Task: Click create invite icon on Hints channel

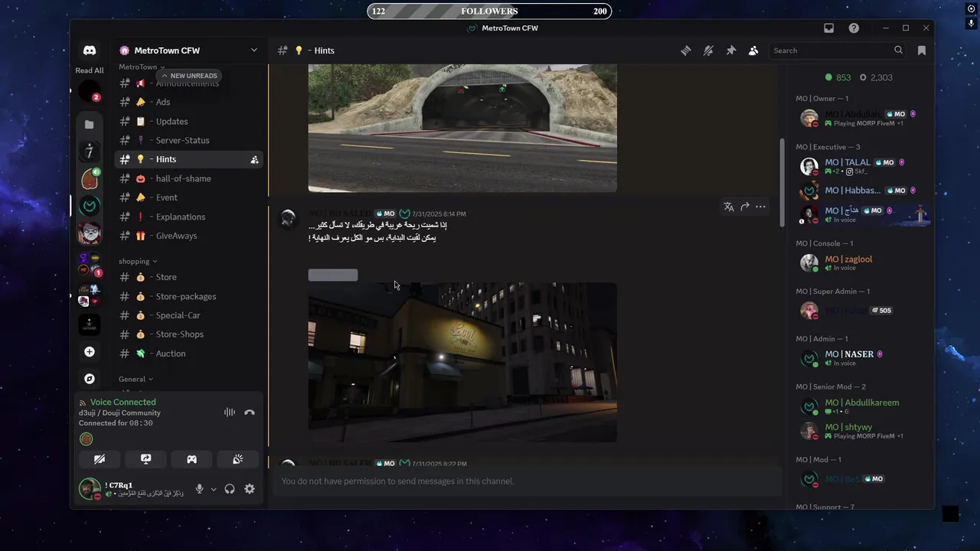Action: (x=254, y=160)
